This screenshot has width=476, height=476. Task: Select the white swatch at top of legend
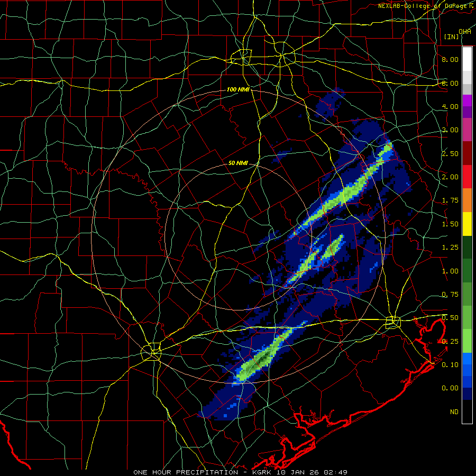[x=467, y=59]
